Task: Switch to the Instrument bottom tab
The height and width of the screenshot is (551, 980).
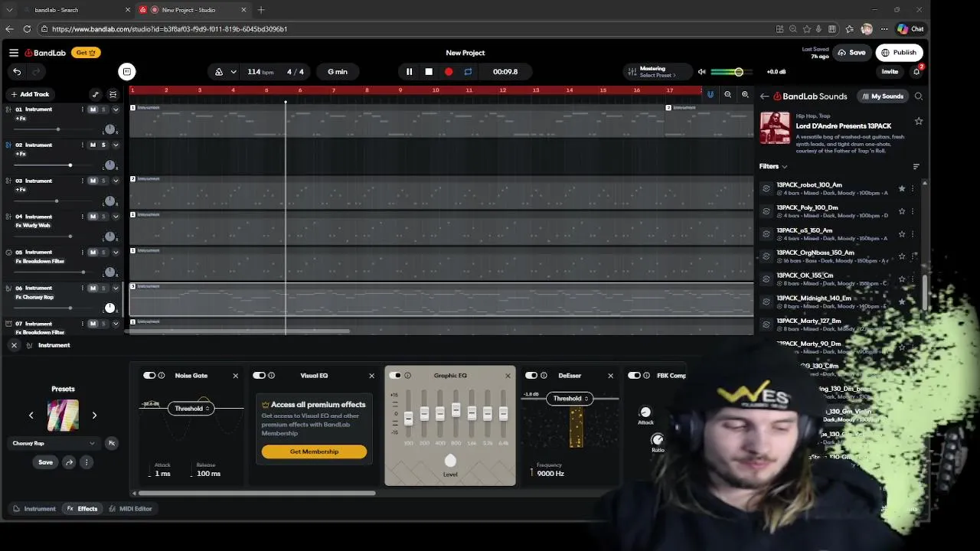Action: (x=34, y=509)
